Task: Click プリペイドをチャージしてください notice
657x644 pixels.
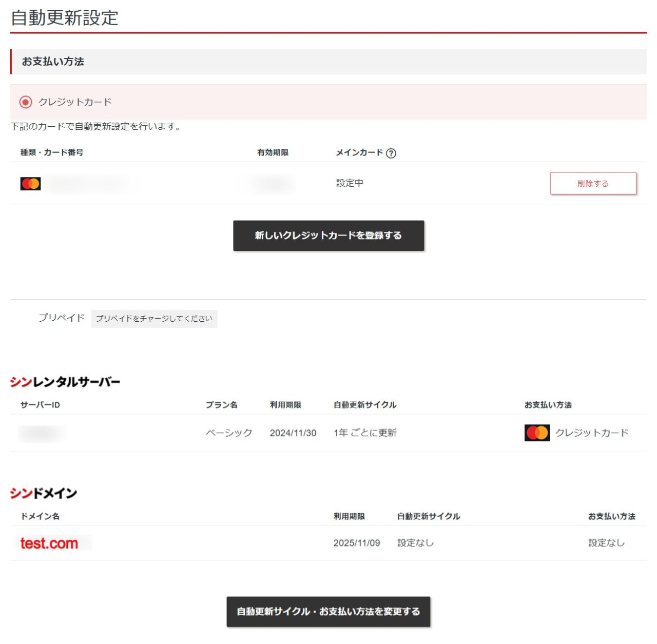Action: [x=154, y=319]
